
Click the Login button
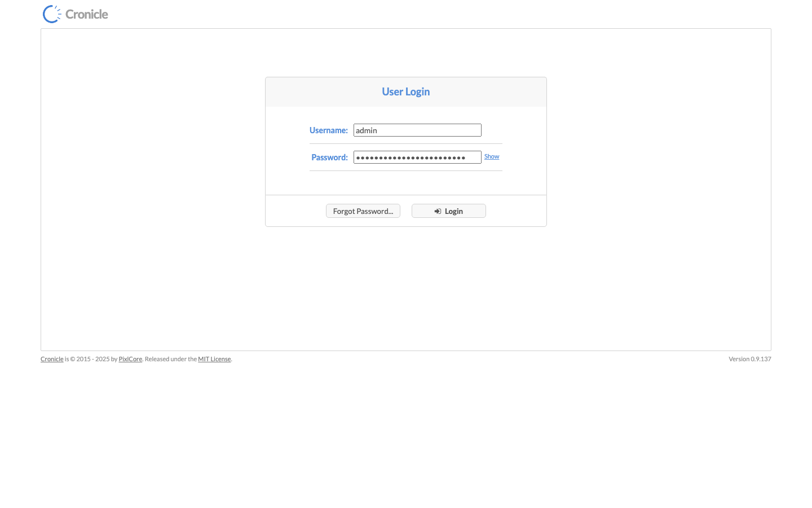449,211
